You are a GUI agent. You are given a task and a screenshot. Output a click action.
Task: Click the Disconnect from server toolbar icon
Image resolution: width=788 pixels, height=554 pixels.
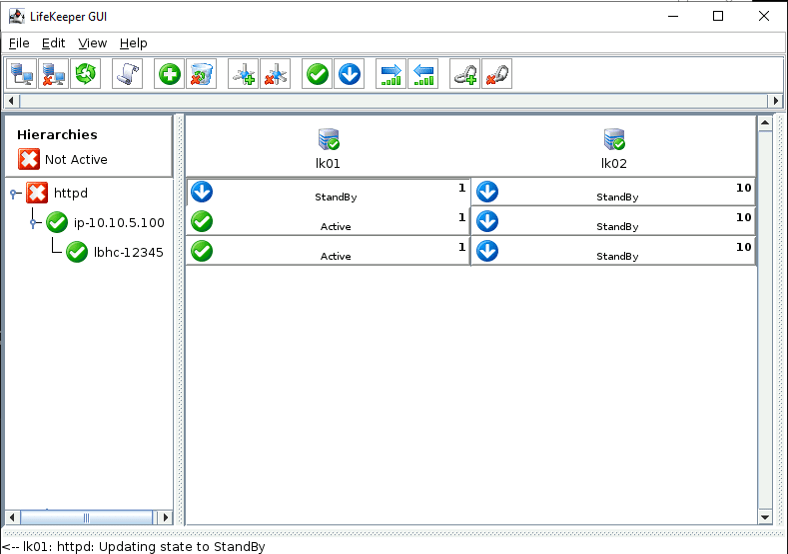click(x=53, y=74)
